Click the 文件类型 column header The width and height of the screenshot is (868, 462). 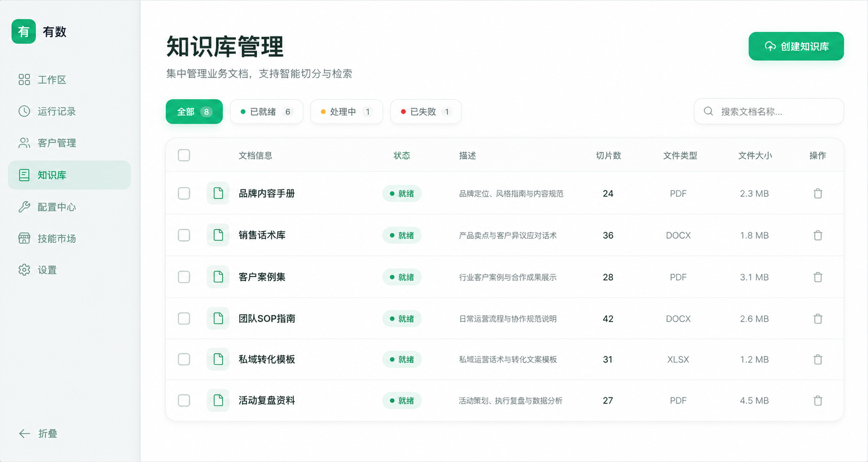680,156
